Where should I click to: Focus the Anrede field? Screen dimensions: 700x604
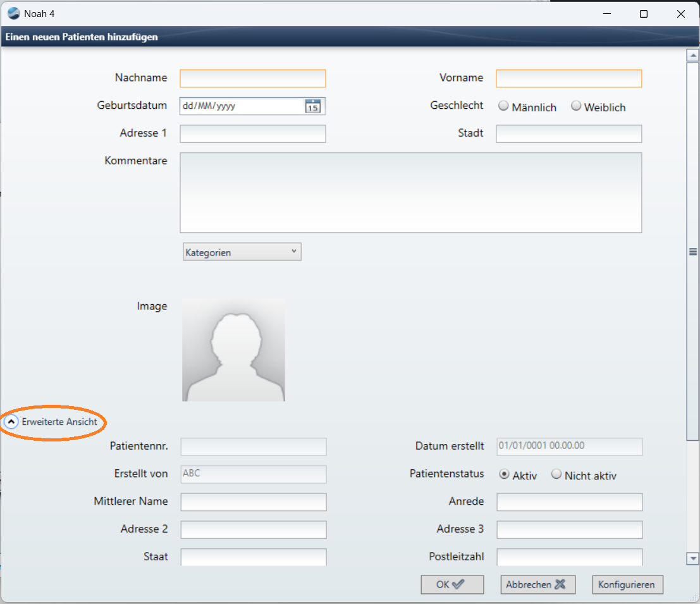[570, 502]
